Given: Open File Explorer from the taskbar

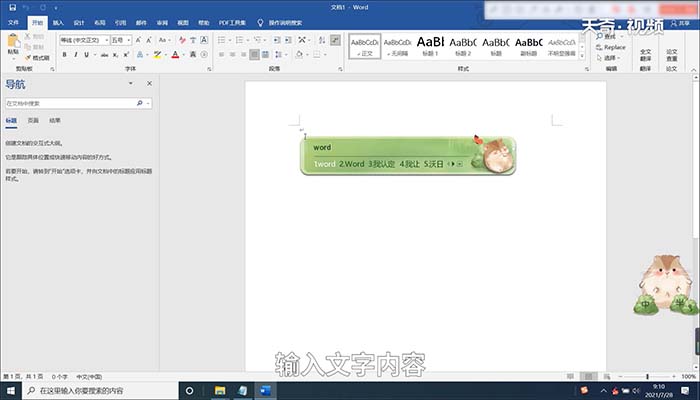Looking at the screenshot, I should [x=220, y=391].
